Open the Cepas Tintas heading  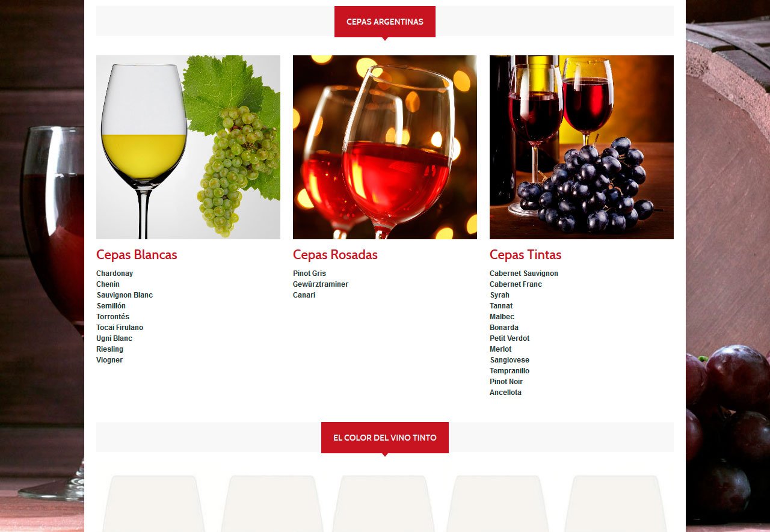pyautogui.click(x=525, y=255)
